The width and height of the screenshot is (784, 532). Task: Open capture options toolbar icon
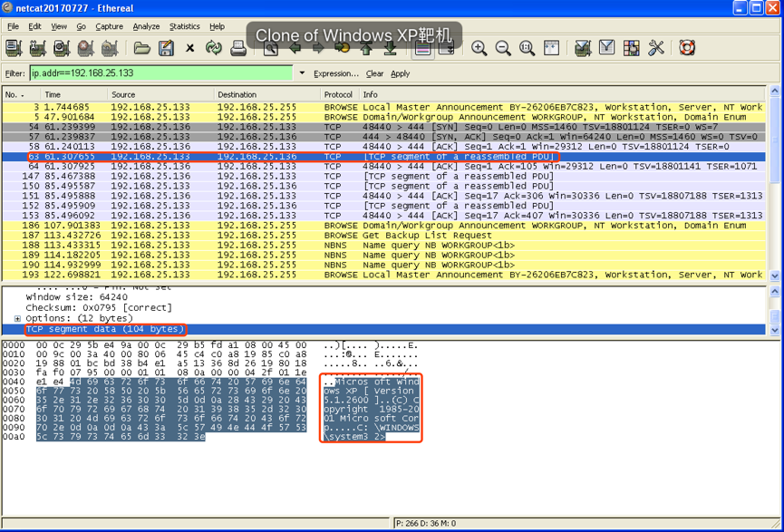pos(37,48)
